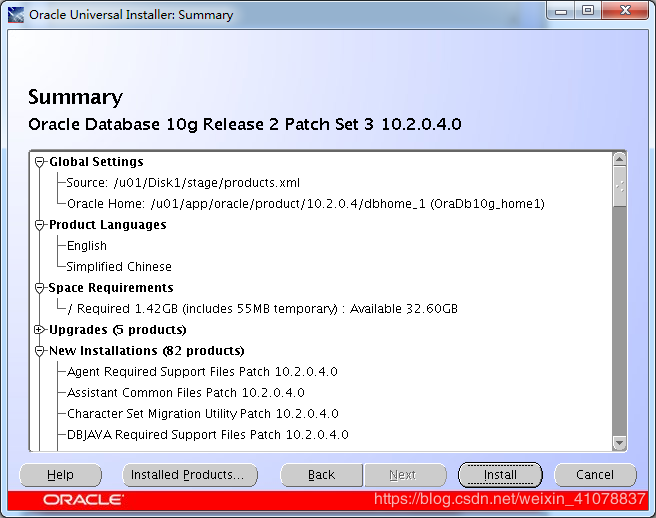Click the Help button
The height and width of the screenshot is (518, 656).
click(x=60, y=475)
